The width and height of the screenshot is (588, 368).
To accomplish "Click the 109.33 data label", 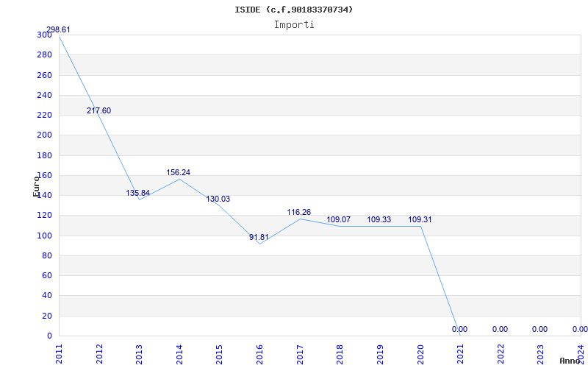I will [x=379, y=219].
